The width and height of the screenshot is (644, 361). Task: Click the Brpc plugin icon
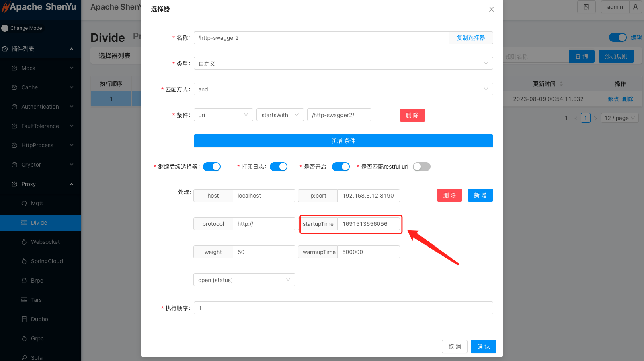click(x=24, y=281)
